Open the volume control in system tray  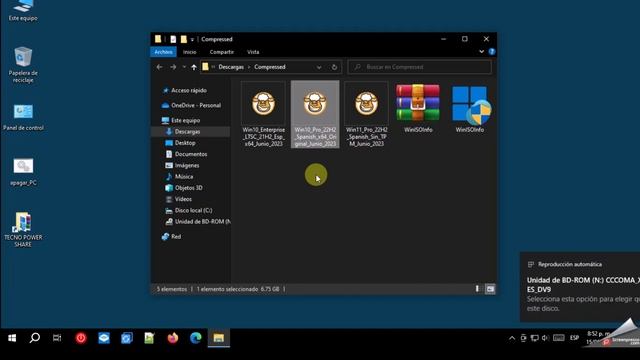tap(545, 338)
